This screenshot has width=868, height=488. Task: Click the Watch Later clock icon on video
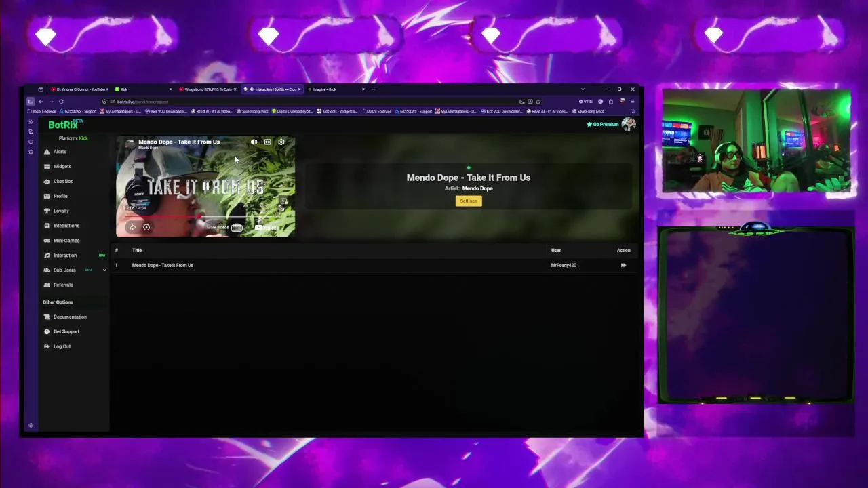(x=146, y=227)
